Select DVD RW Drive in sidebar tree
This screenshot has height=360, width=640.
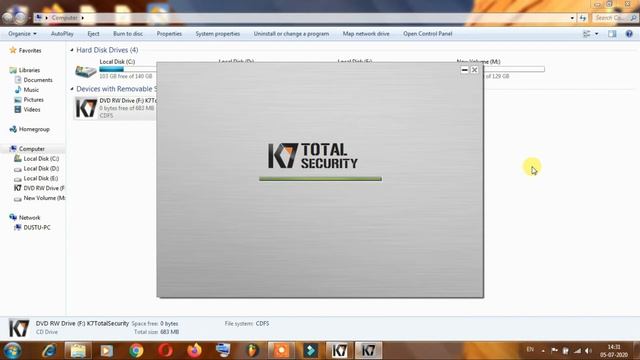44,188
